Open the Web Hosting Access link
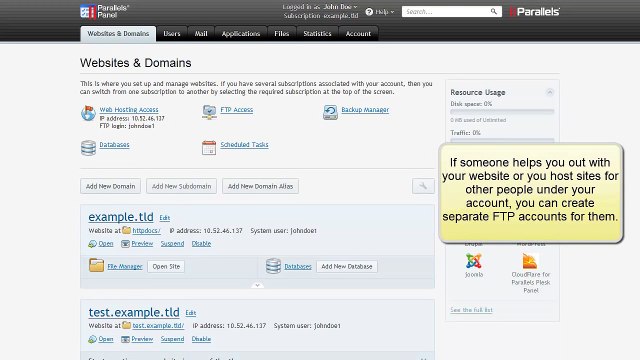Image resolution: width=640 pixels, height=360 pixels. [129, 109]
